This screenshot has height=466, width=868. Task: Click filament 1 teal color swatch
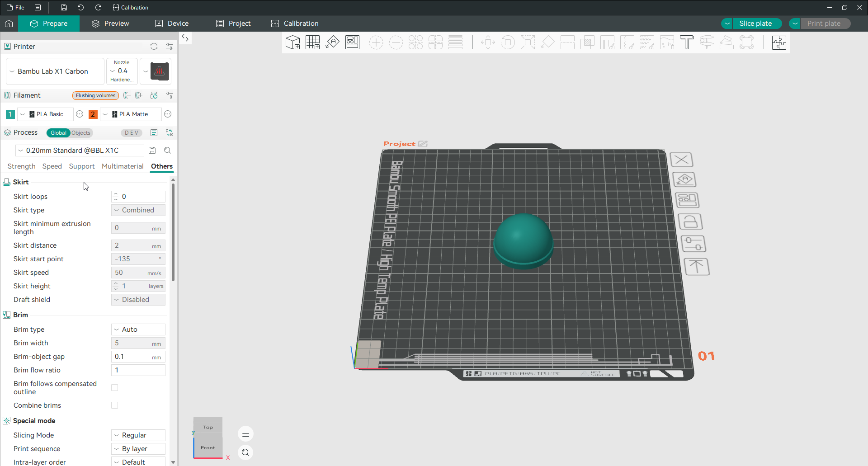click(10, 114)
